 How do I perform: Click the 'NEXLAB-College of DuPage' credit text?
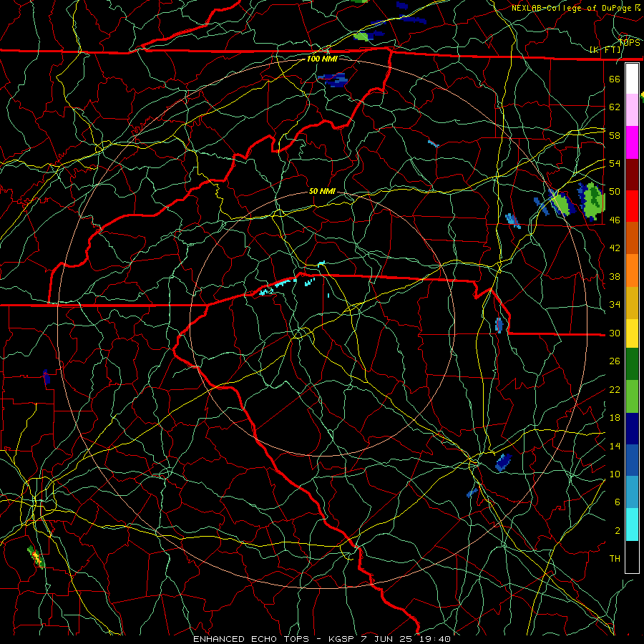[571, 8]
